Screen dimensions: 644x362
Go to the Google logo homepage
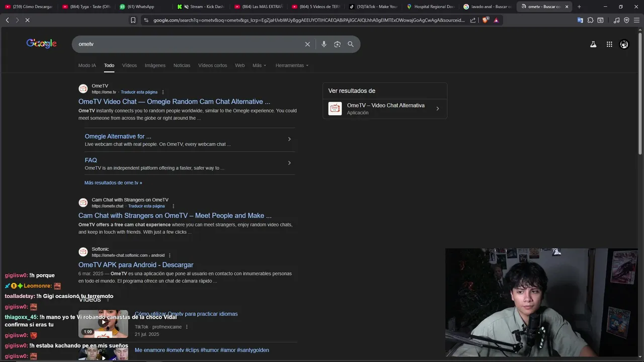click(41, 44)
